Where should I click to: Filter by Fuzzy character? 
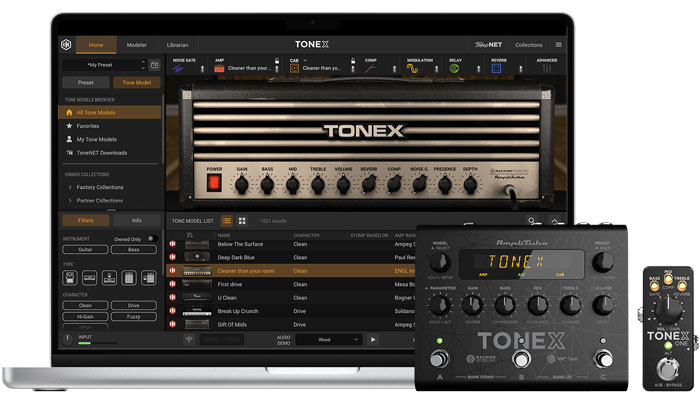[x=134, y=316]
